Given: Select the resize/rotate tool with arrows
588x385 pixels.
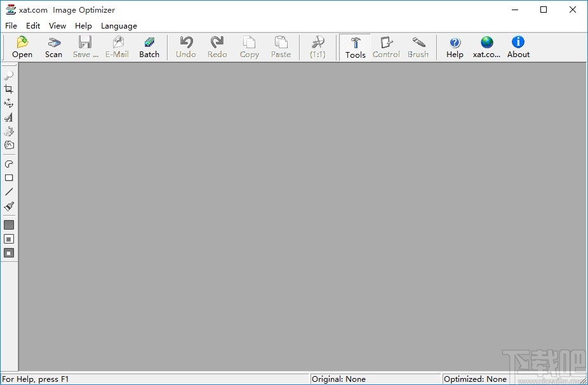Looking at the screenshot, I should click(9, 103).
